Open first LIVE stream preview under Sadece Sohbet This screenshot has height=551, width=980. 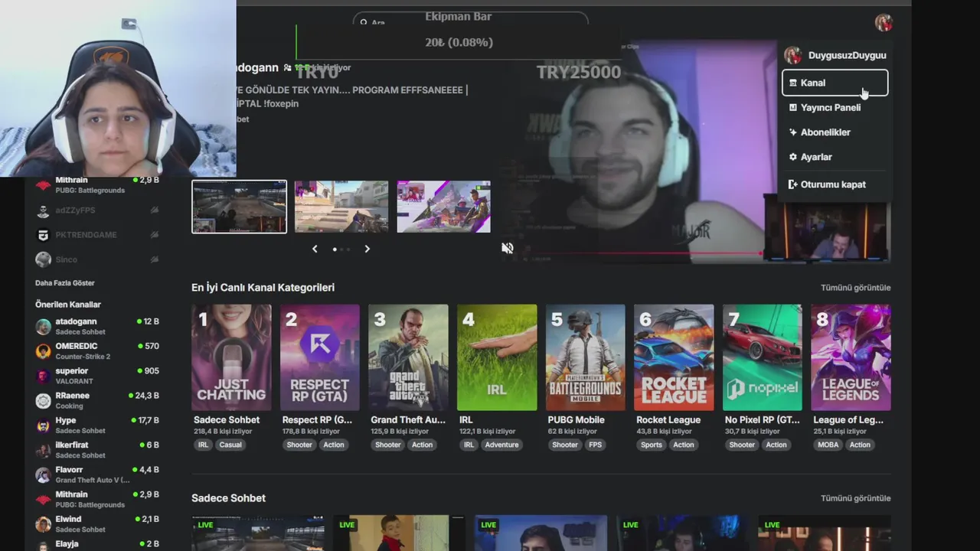coord(257,533)
